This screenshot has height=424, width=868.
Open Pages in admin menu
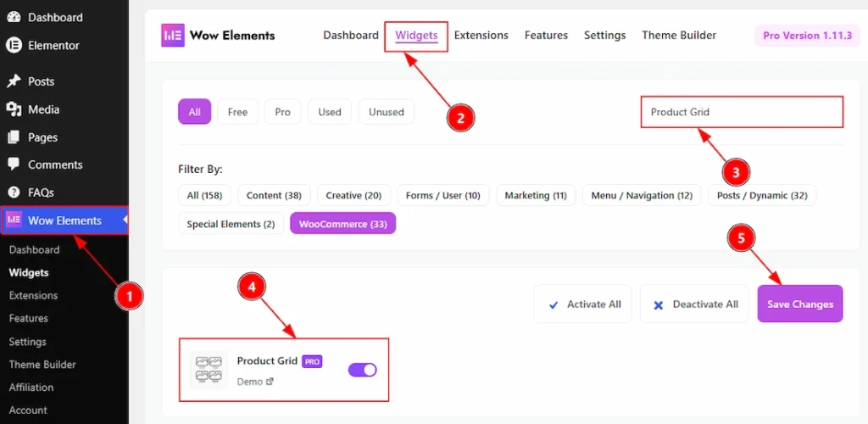tap(42, 137)
